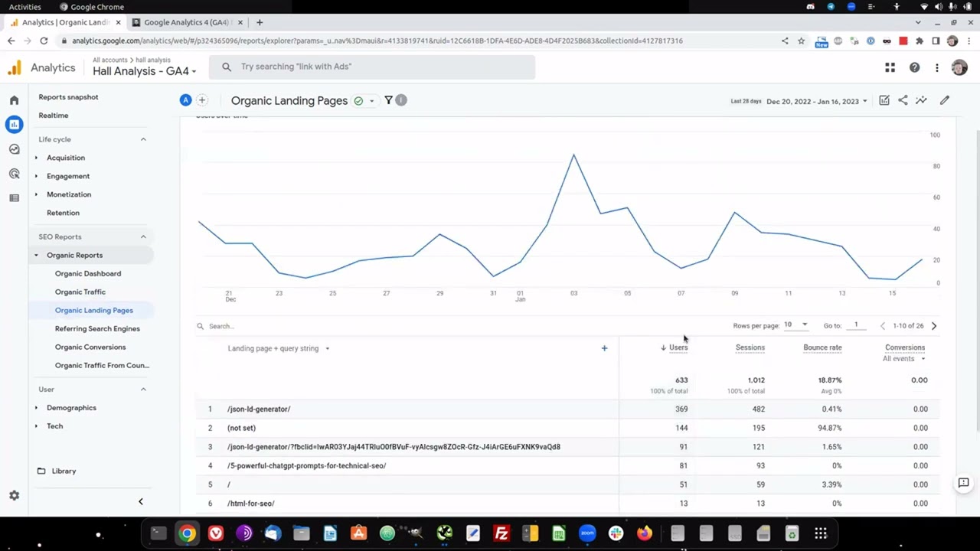This screenshot has height=551, width=980.
Task: Open Organic Traffic report
Action: [80, 292]
